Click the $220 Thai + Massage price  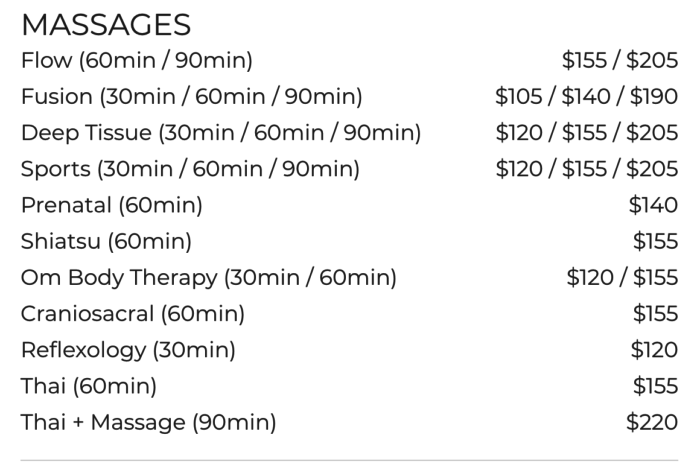coord(652,422)
